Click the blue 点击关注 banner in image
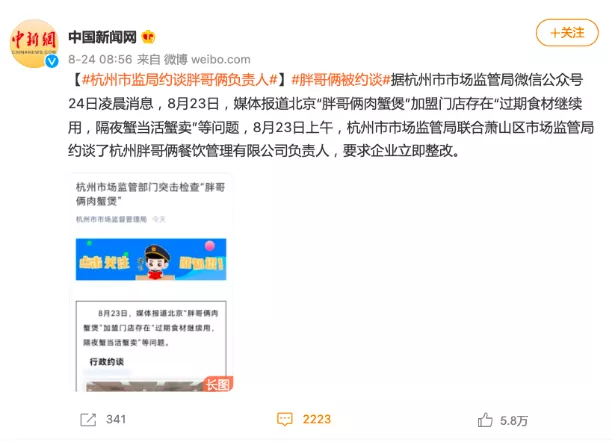The image size is (612, 442). click(x=151, y=259)
